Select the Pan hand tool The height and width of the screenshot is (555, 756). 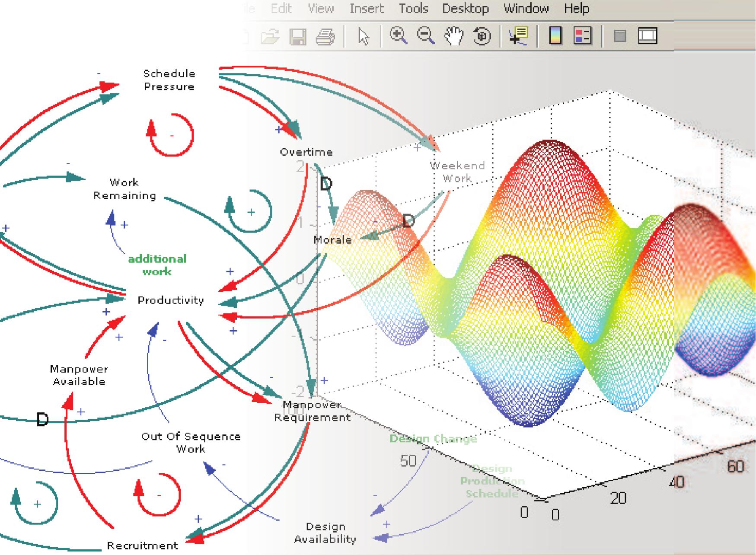pos(454,36)
